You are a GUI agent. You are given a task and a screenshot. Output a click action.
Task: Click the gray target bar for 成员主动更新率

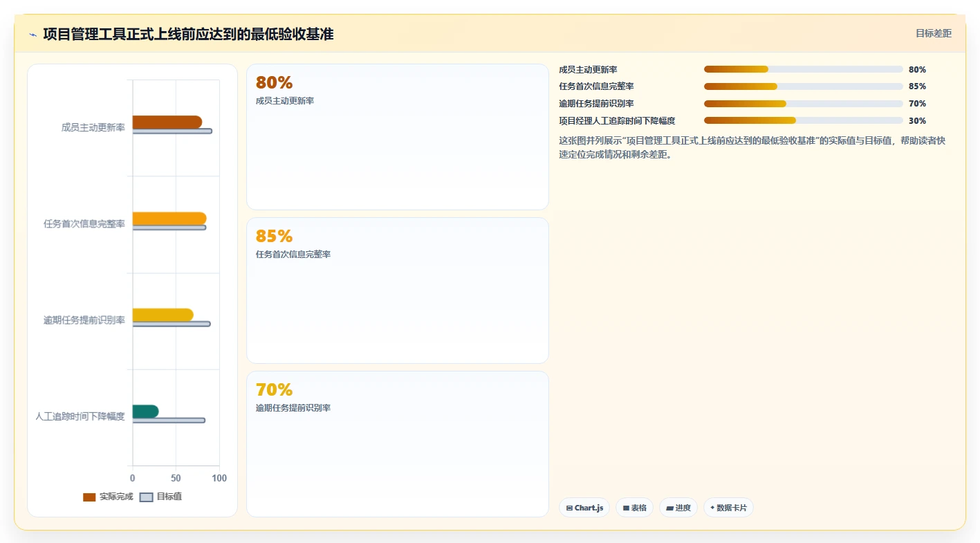[x=172, y=131]
